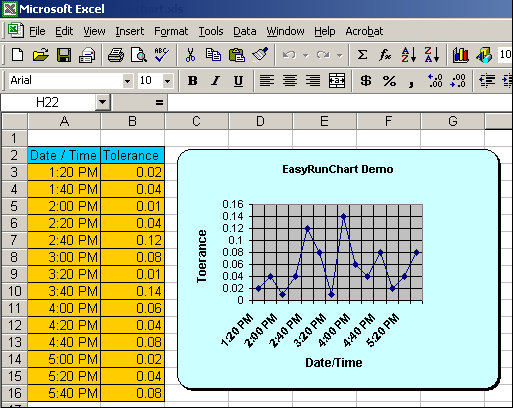Launch the Chart Wizard
This screenshot has width=513, height=408.
coord(461,55)
